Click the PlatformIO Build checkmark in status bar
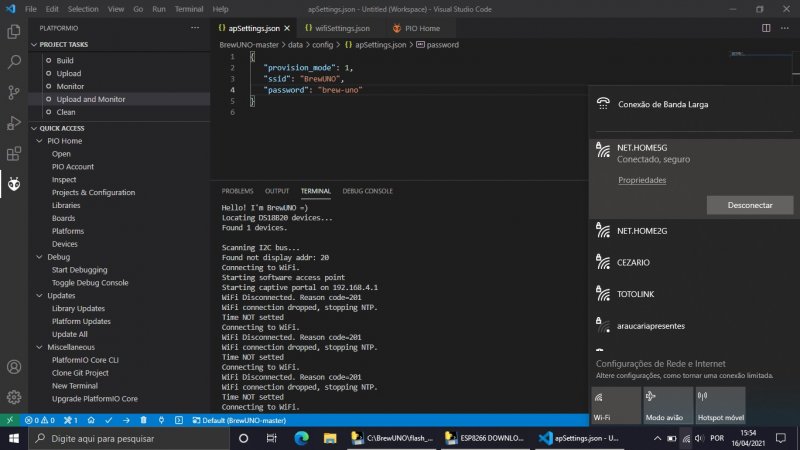The image size is (800, 450). (x=109, y=420)
